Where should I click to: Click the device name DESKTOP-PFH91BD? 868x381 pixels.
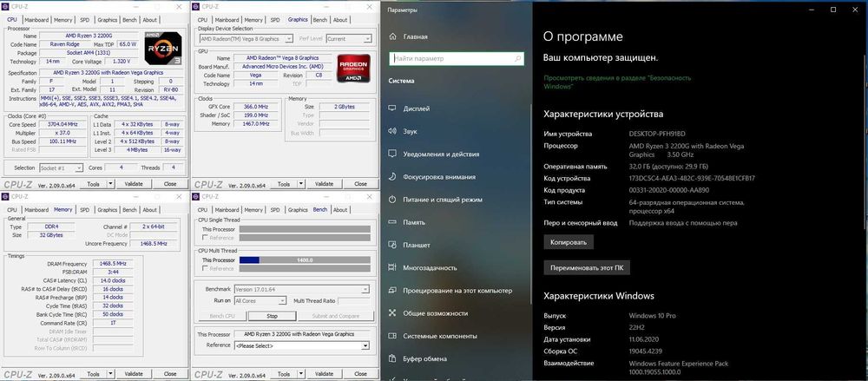click(x=657, y=134)
